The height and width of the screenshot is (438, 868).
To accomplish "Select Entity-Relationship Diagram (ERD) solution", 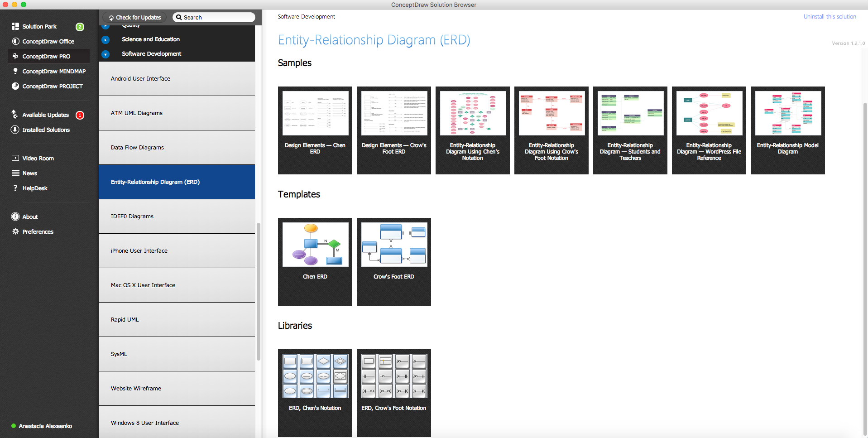I will pyautogui.click(x=177, y=182).
